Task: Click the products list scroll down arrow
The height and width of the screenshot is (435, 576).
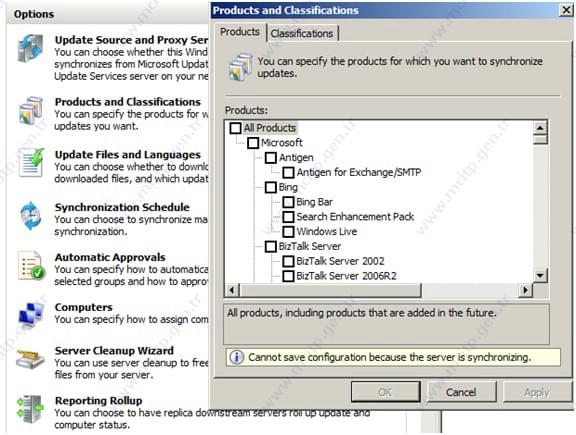Action: tap(540, 275)
